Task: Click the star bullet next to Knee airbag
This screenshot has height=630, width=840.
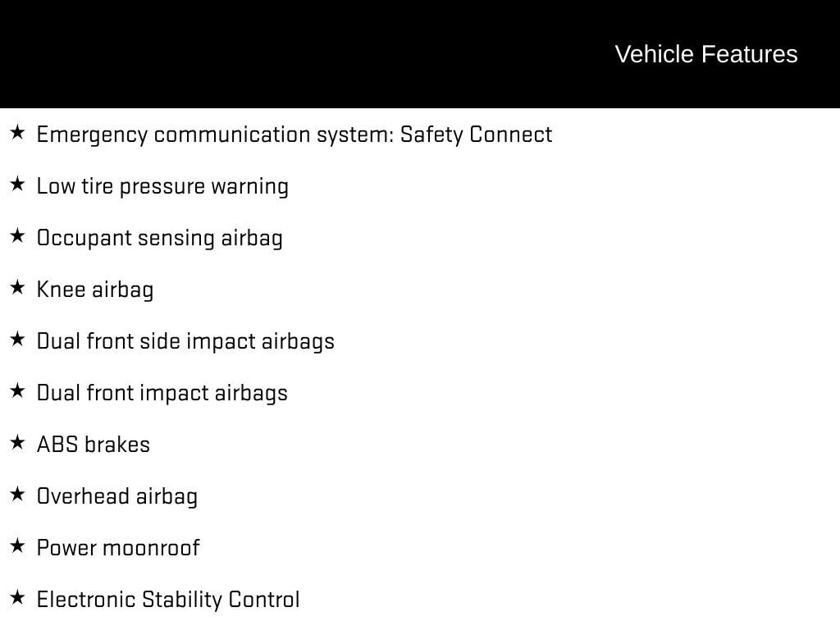Action: (18, 288)
